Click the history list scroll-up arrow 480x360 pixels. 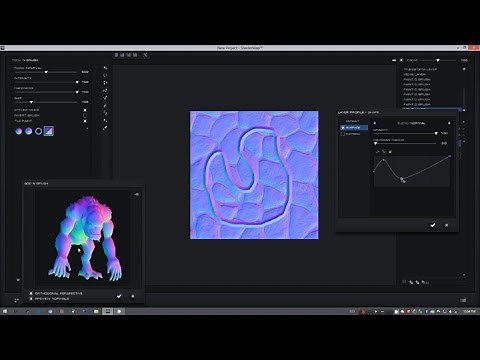[464, 69]
